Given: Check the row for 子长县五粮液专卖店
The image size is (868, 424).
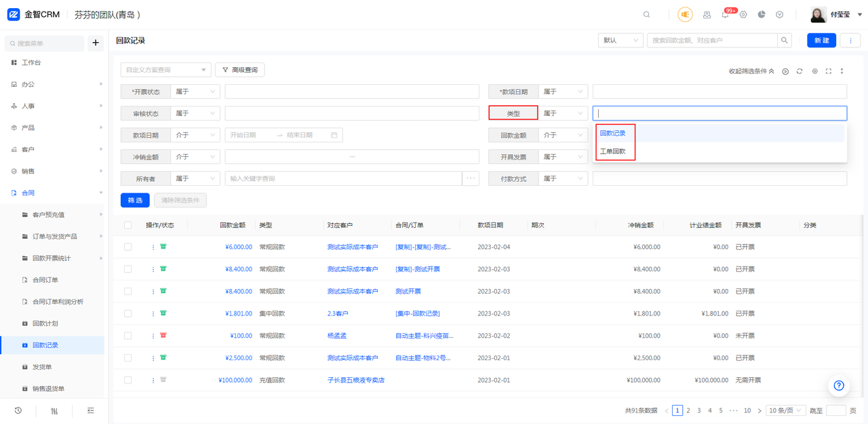Looking at the screenshot, I should (127, 380).
